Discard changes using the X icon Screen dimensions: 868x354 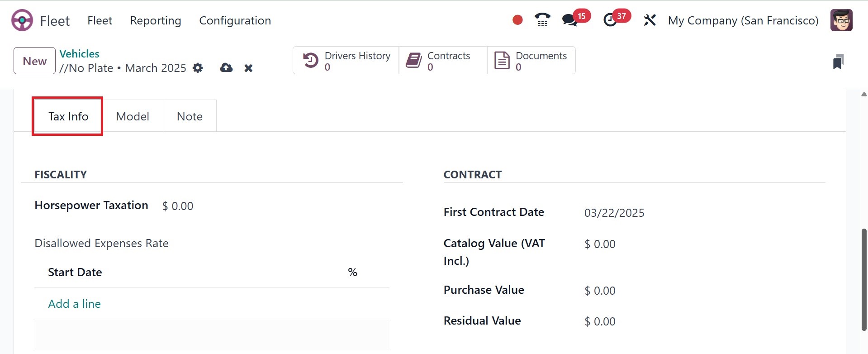(248, 68)
